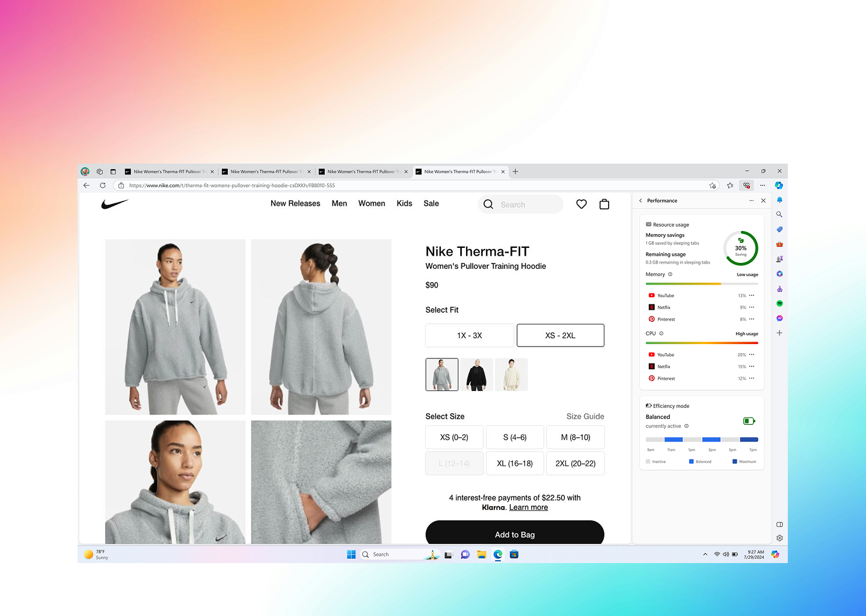Viewport: 866px width, 616px height.
Task: Select the 1X - 3X fit option
Action: pyautogui.click(x=470, y=336)
